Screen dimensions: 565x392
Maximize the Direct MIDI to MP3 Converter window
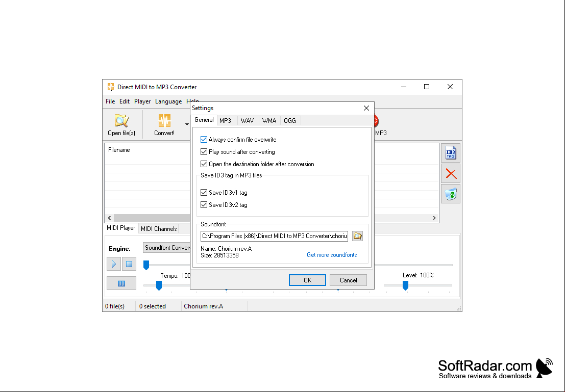427,87
